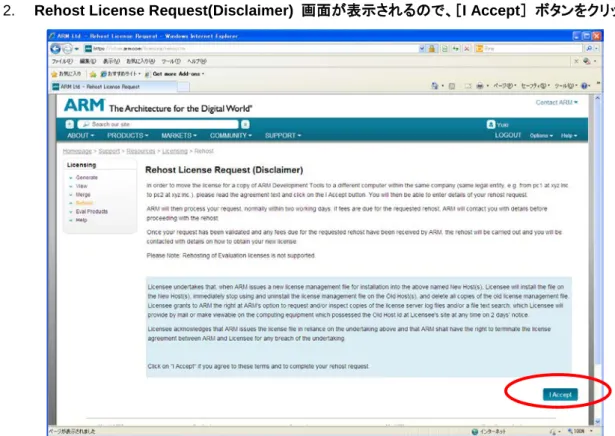Open the MARKETS navigation menu
This screenshot has height=436, width=615.
pyautogui.click(x=179, y=135)
